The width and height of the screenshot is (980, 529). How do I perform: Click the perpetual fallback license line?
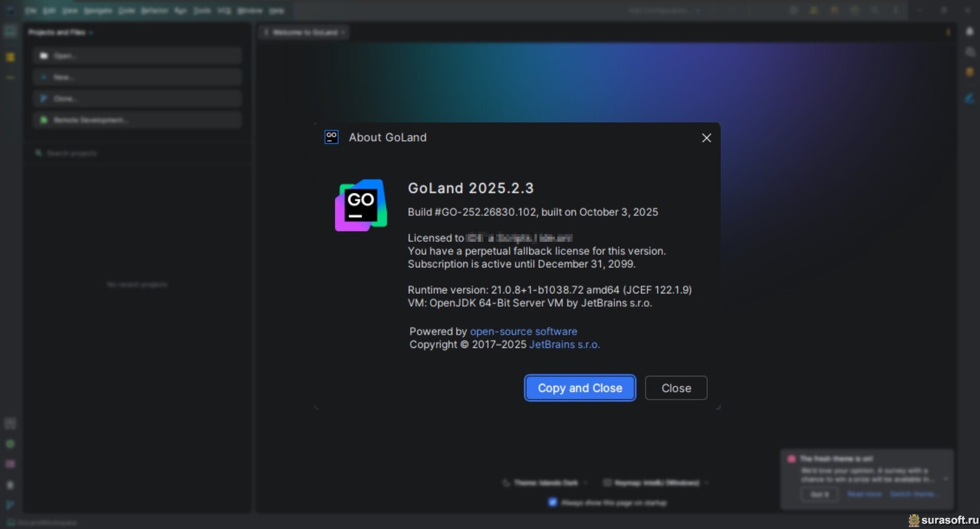tap(536, 251)
